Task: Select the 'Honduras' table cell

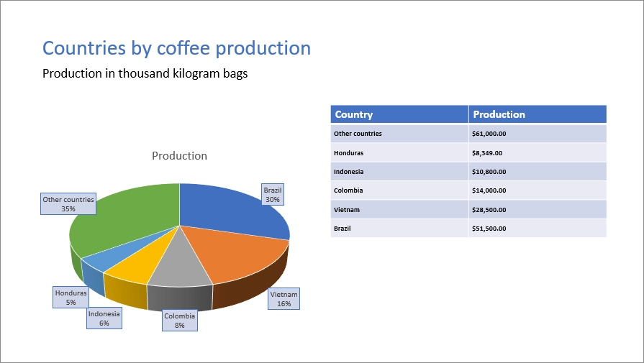Action: [x=399, y=152]
